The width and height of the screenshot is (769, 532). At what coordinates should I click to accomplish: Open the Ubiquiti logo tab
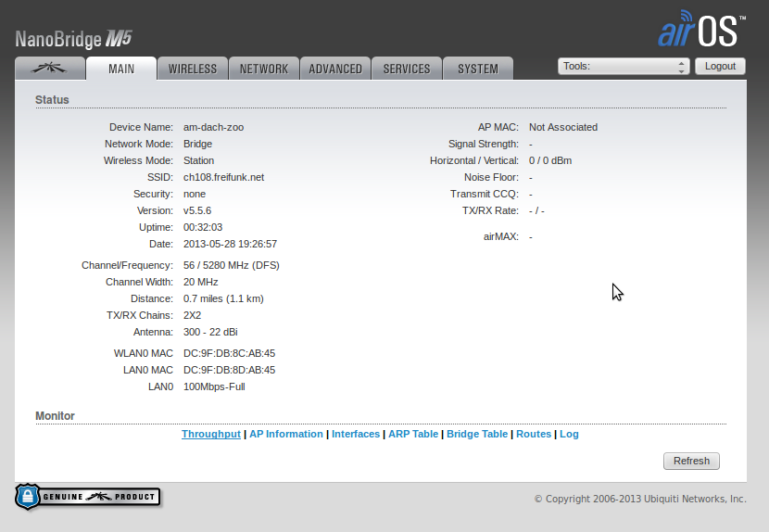[49, 69]
